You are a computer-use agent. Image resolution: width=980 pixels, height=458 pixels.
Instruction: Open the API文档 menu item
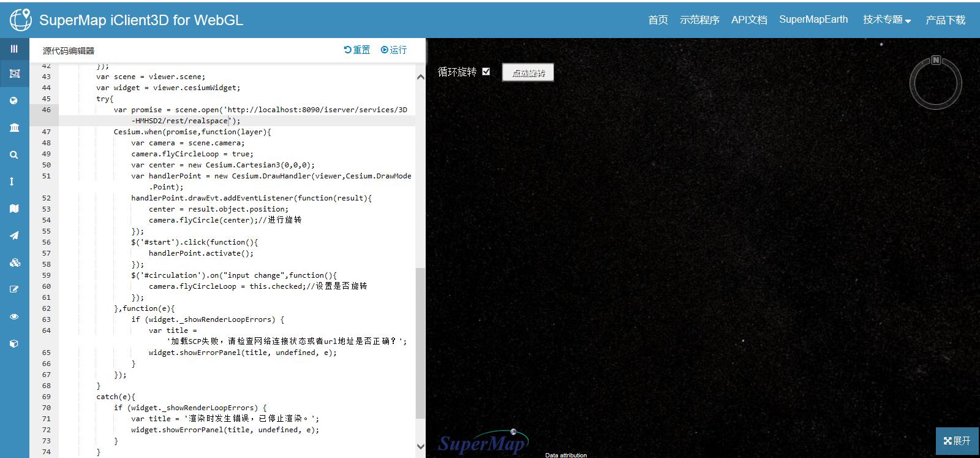pos(749,20)
